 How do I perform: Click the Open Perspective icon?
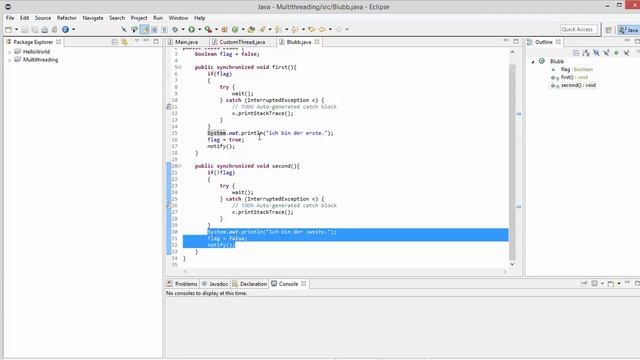[x=609, y=30]
